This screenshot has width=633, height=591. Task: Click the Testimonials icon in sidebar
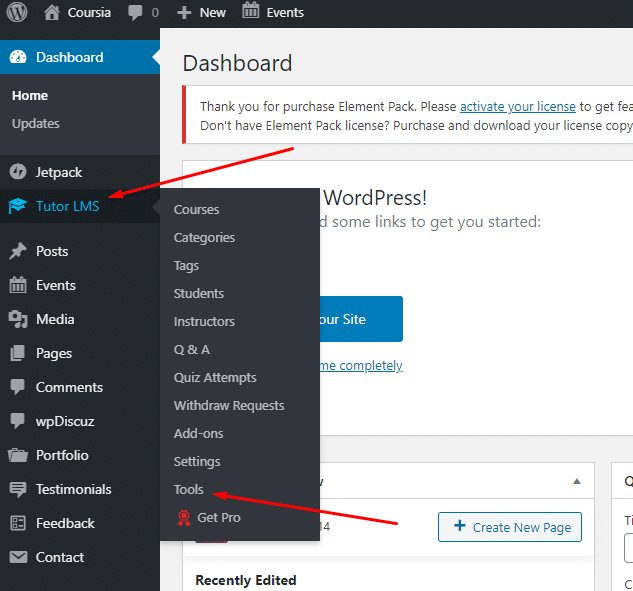click(18, 489)
